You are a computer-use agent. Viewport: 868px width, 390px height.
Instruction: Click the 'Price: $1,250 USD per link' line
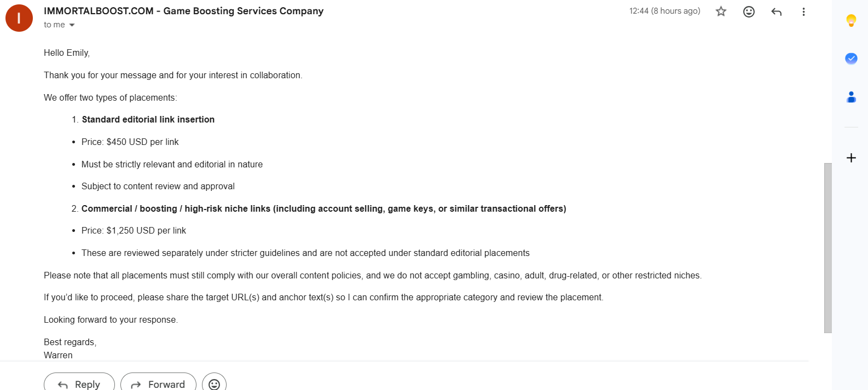click(x=134, y=231)
